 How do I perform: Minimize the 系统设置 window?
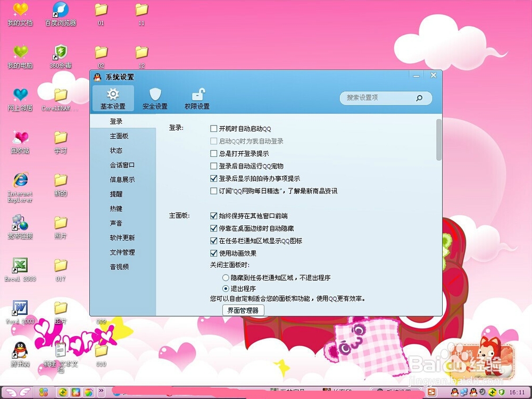coord(417,76)
